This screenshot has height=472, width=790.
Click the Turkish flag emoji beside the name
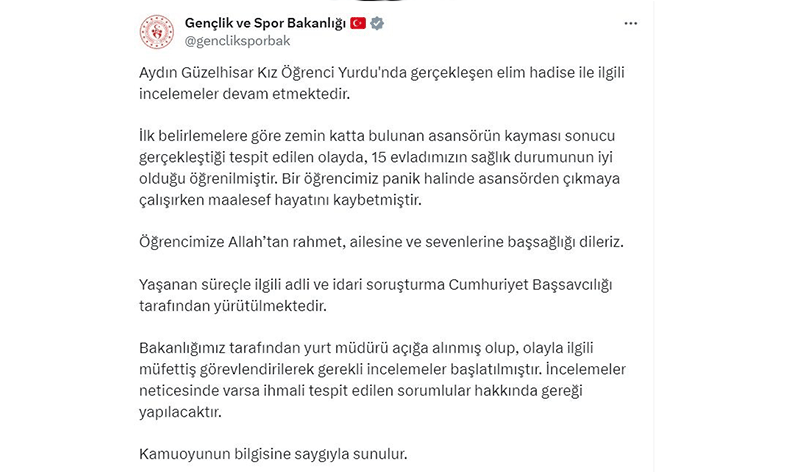(358, 23)
